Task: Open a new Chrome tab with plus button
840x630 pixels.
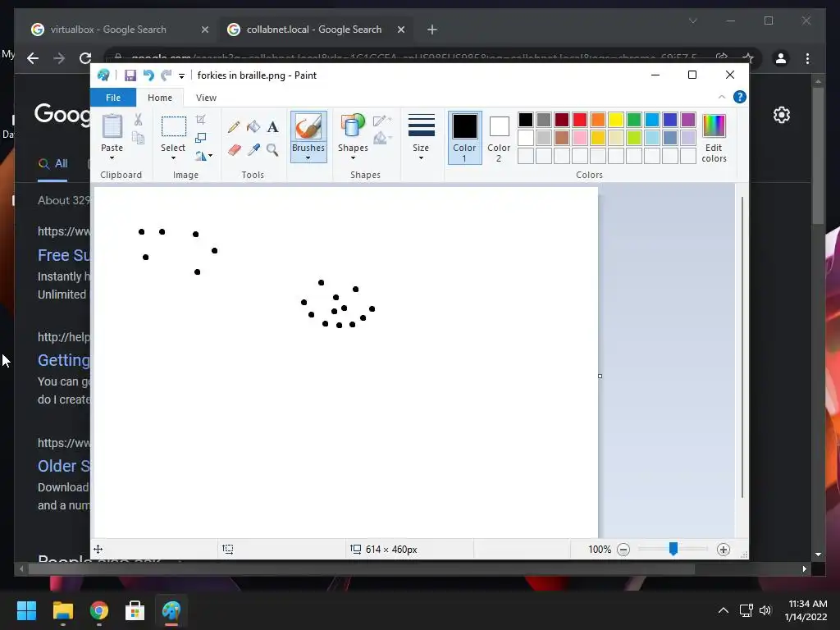Action: [432, 30]
